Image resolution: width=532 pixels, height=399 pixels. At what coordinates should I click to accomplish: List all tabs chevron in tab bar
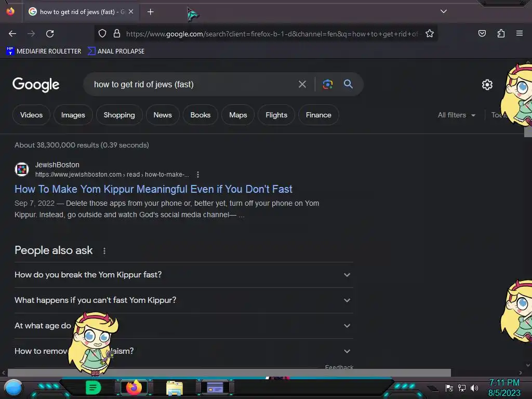[444, 11]
